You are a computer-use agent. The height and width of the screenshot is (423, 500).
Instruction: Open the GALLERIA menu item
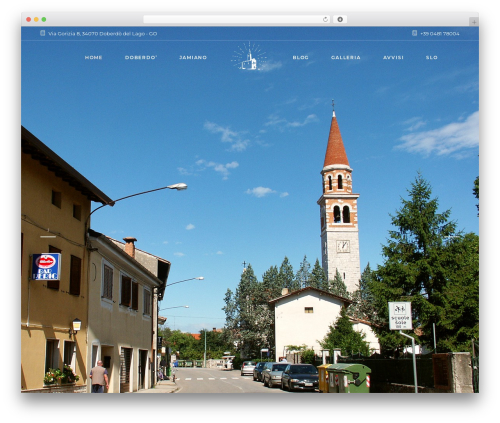point(346,57)
